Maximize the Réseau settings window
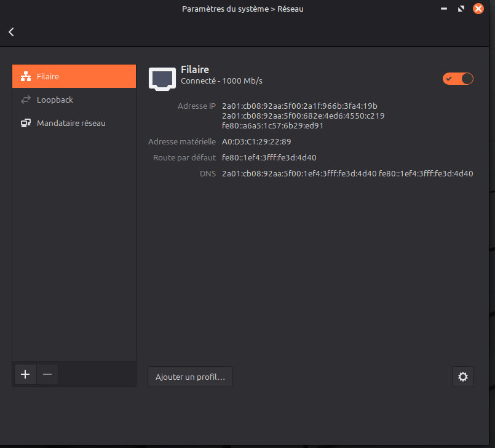 pyautogui.click(x=461, y=9)
